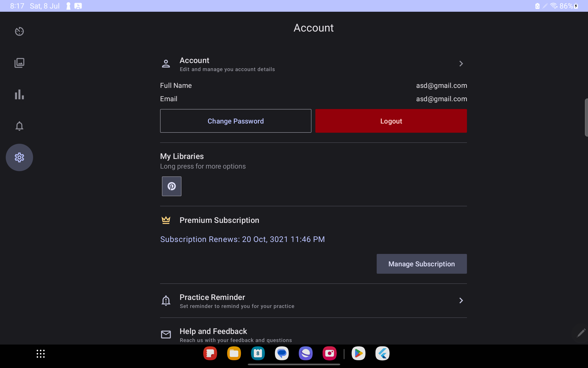The image size is (588, 368).
Task: Tap the page scrollbar handle on right edge
Action: point(586,118)
